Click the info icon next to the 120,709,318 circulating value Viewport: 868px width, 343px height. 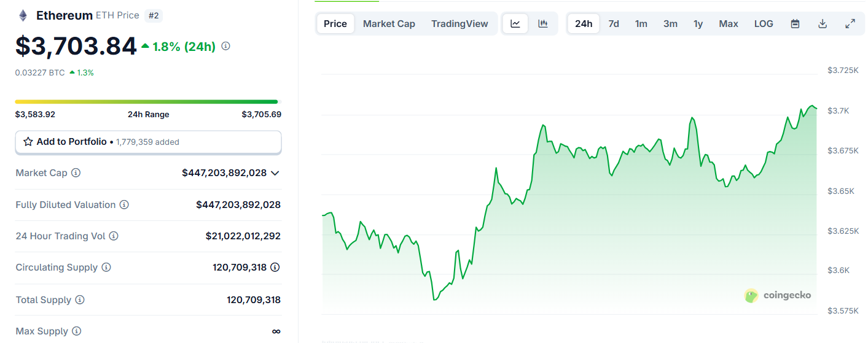[275, 268]
